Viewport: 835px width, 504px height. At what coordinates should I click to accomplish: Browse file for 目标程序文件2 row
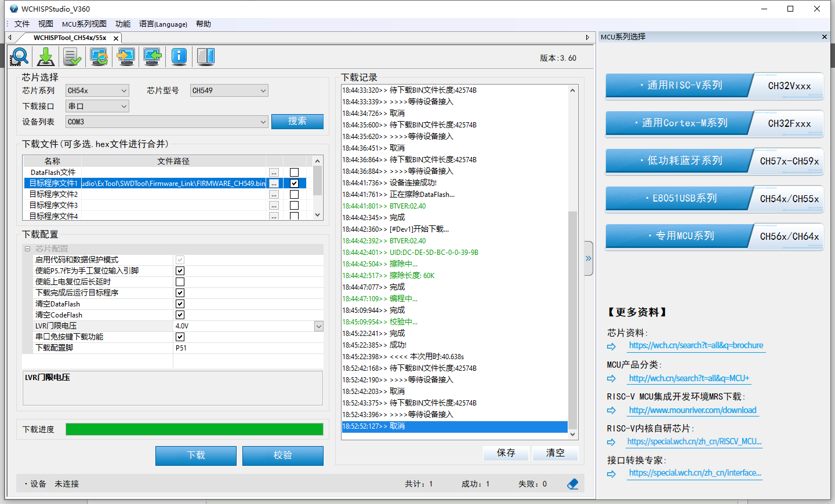[274, 195]
